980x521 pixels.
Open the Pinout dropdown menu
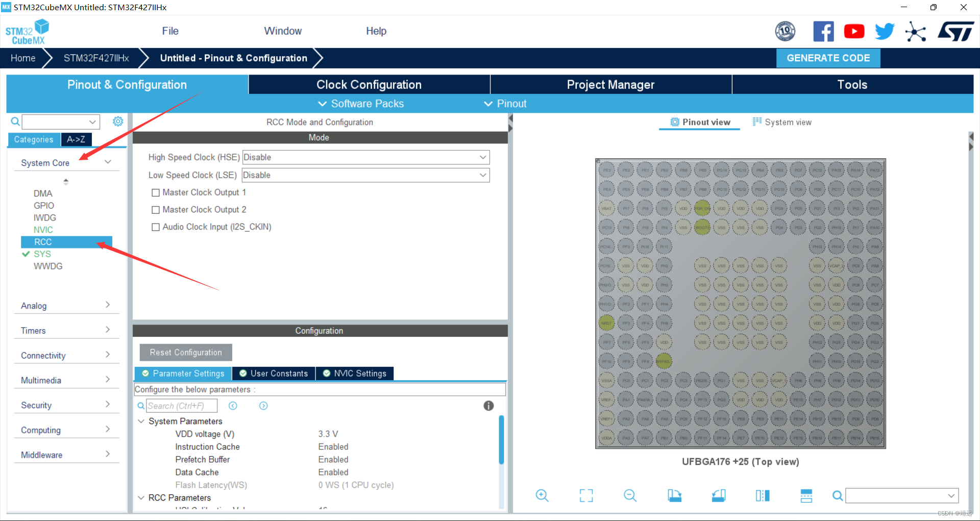click(x=505, y=104)
